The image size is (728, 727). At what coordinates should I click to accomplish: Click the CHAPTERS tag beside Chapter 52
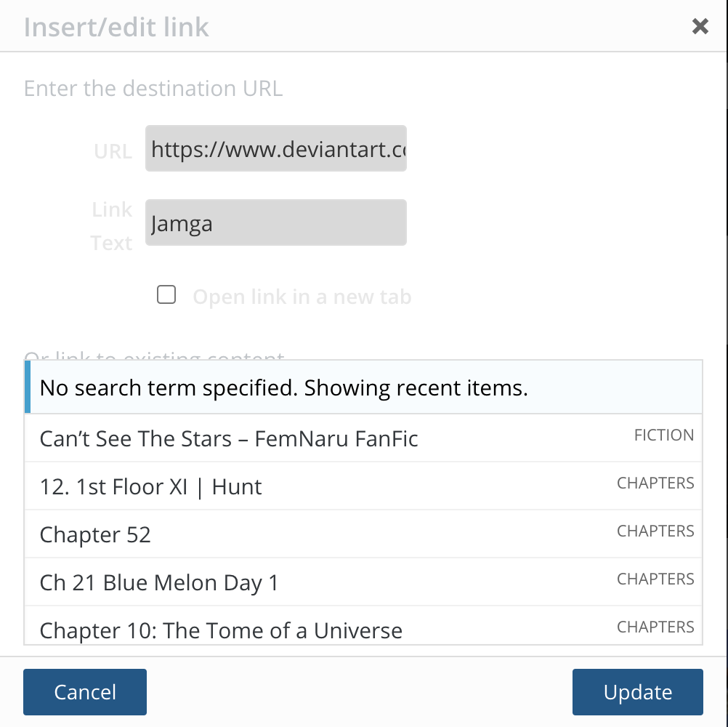click(655, 531)
